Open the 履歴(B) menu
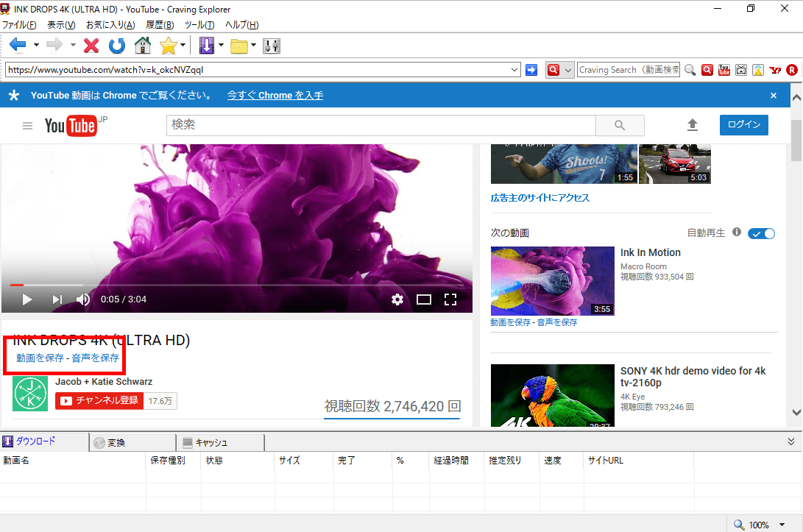This screenshot has height=532, width=803. point(160,24)
